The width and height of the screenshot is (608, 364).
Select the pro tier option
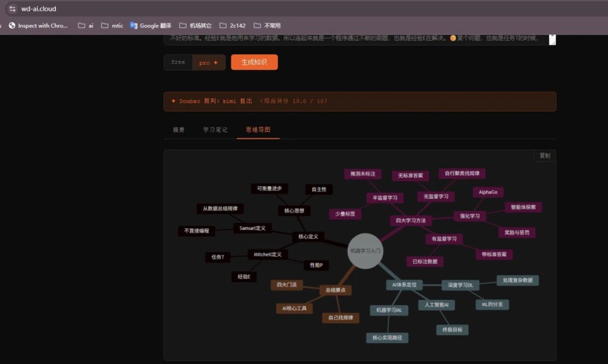(208, 63)
